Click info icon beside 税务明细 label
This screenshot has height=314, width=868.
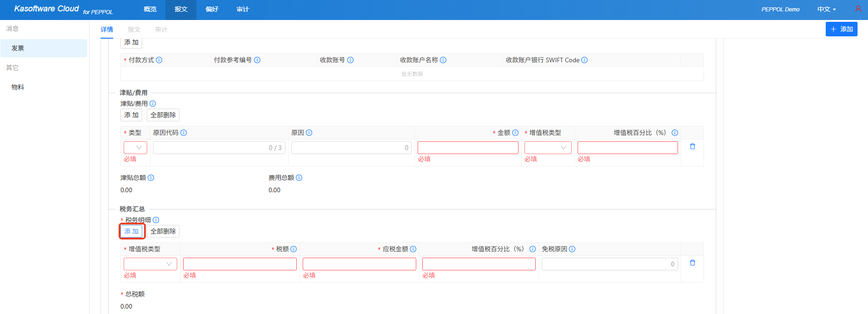tap(156, 220)
